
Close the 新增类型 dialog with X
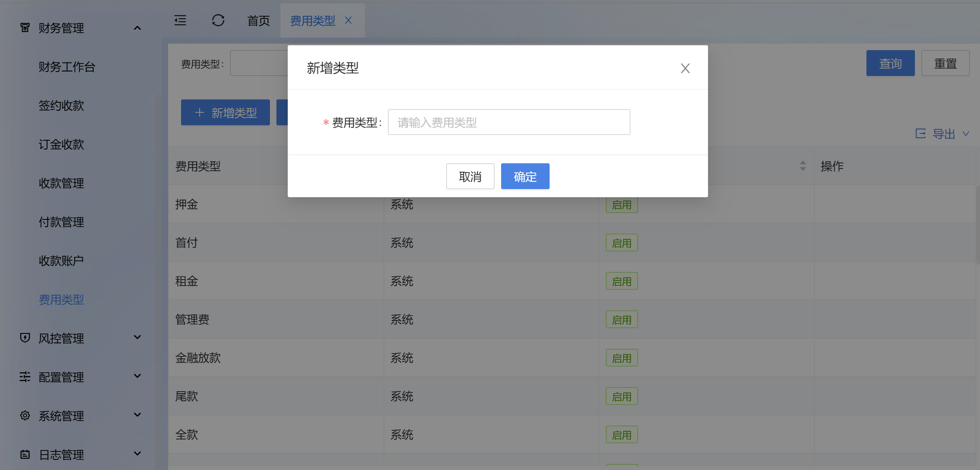[x=685, y=68]
